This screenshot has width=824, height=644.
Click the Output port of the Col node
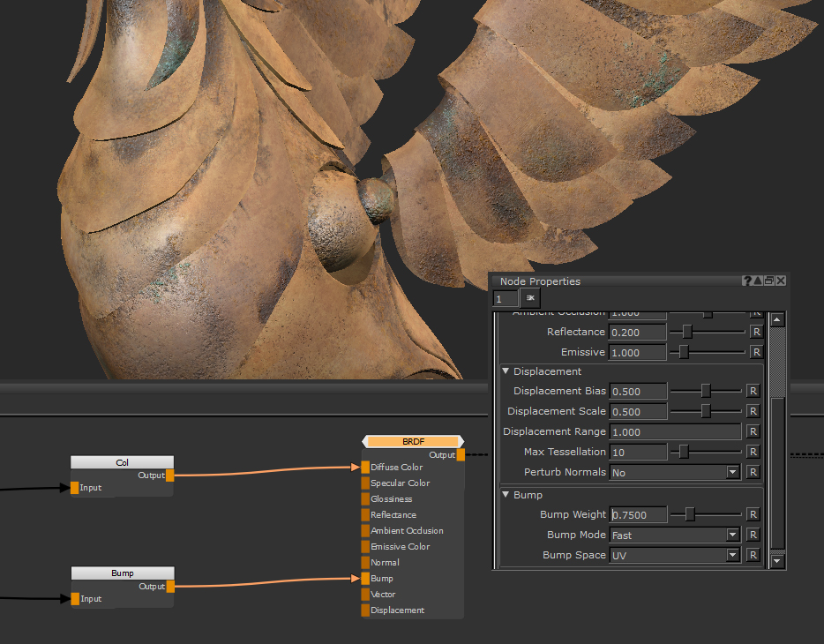[169, 476]
